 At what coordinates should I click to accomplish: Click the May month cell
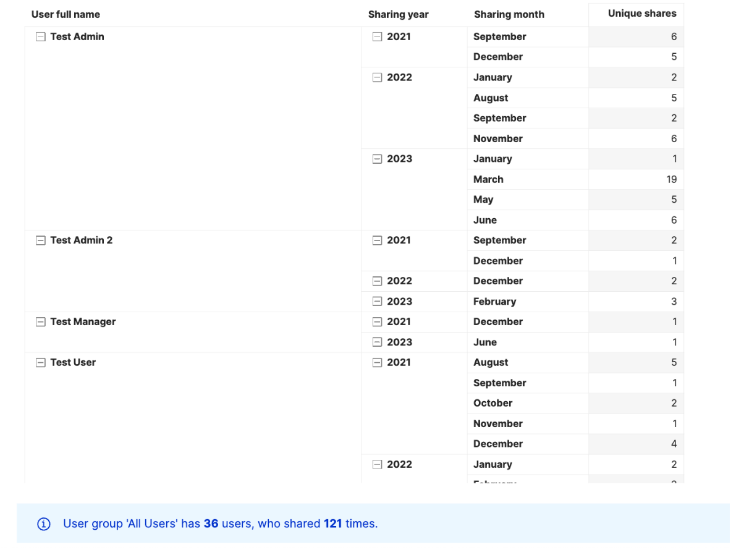coord(528,200)
